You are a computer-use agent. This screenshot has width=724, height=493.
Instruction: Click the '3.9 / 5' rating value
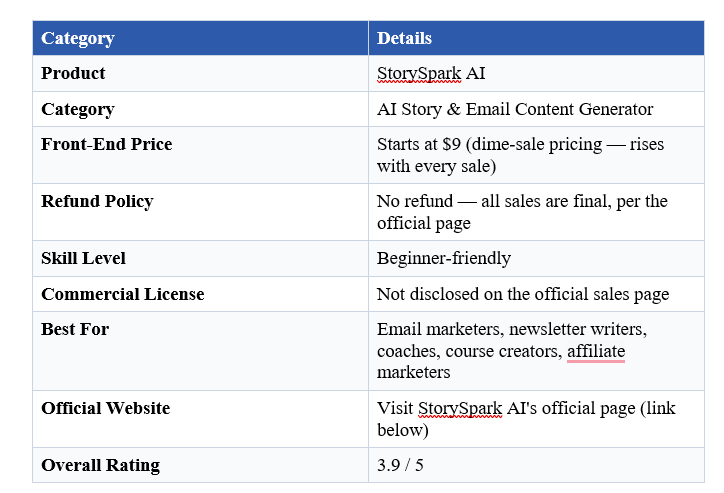tap(400, 465)
